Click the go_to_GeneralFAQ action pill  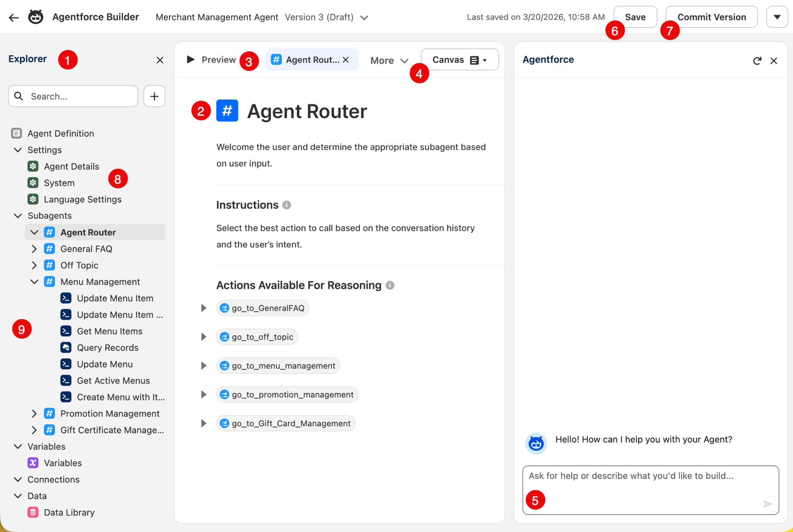pos(263,308)
